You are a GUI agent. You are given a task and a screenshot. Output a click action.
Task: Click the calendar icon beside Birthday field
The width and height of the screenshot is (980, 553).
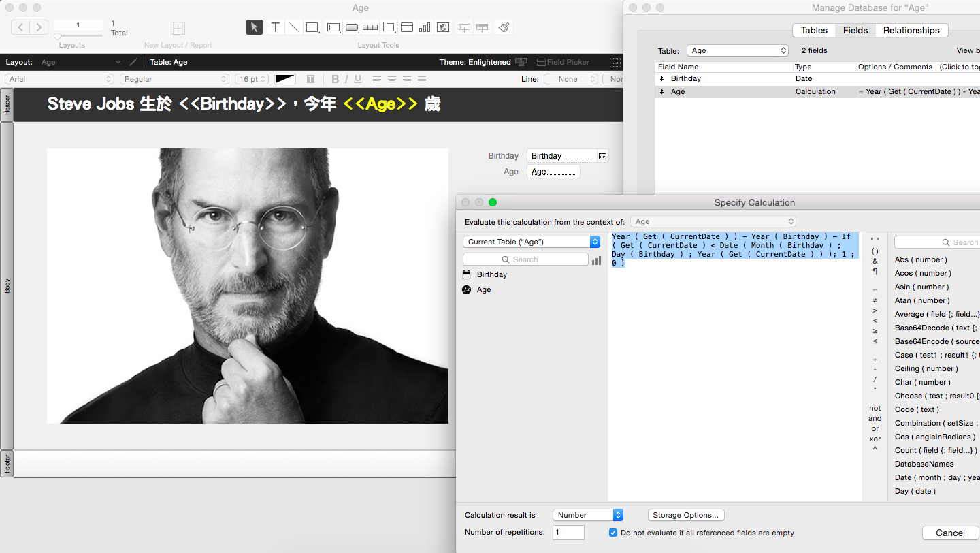pyautogui.click(x=602, y=156)
